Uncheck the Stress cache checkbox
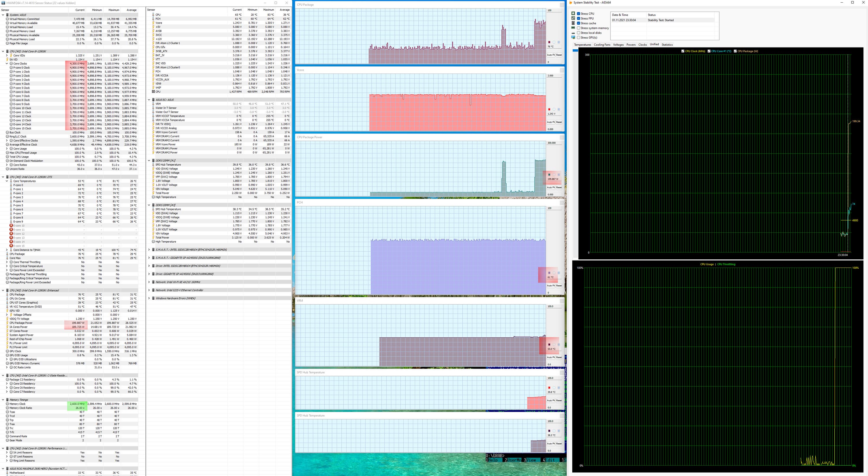 click(579, 23)
